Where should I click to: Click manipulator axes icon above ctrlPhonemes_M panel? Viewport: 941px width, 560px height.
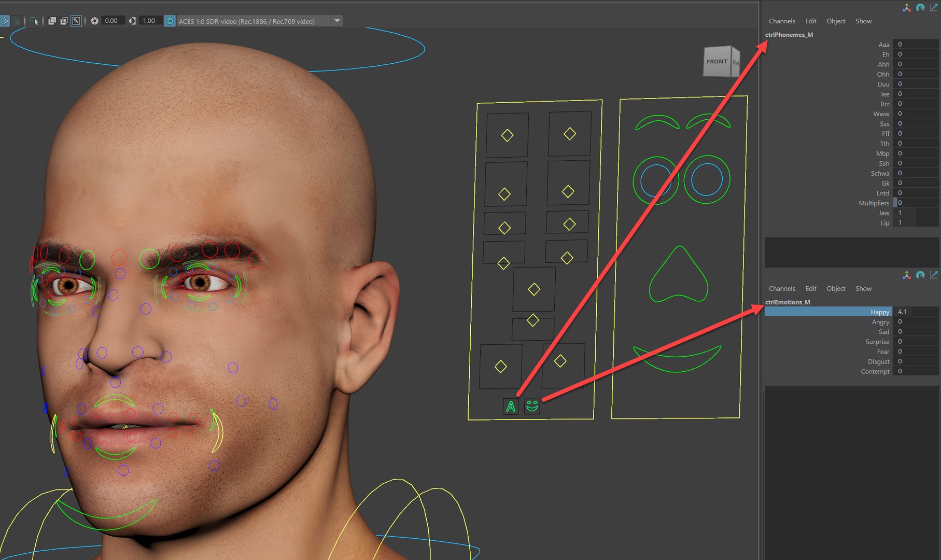pos(906,7)
